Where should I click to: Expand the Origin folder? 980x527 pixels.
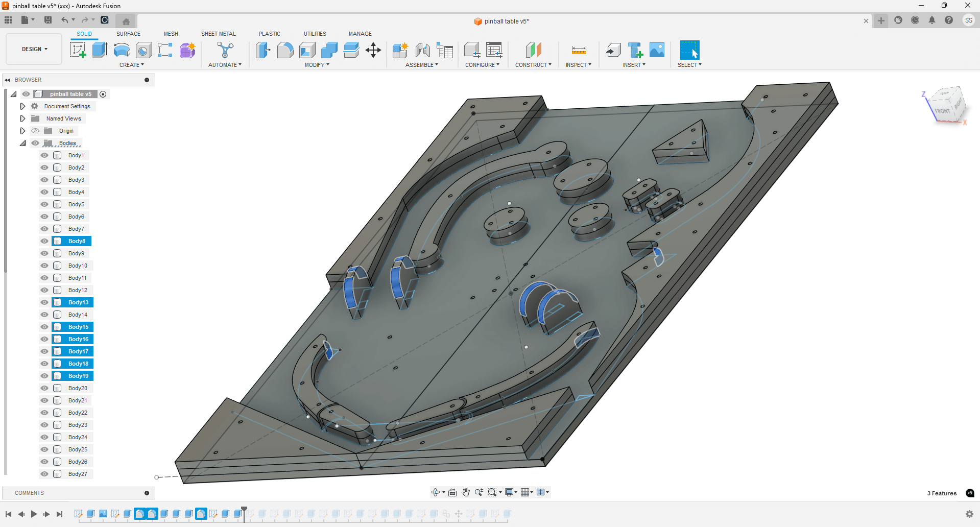point(22,131)
